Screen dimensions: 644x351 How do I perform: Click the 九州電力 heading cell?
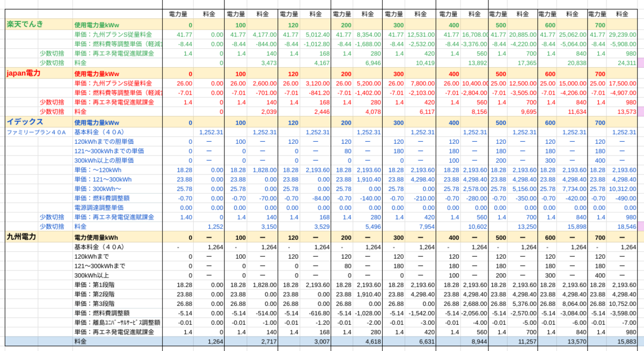pos(21,236)
